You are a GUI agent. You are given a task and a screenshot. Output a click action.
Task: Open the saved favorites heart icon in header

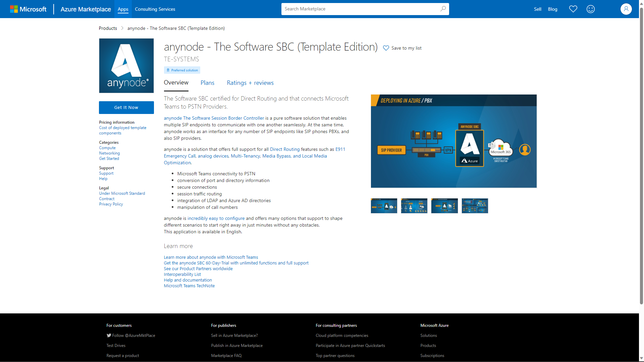pyautogui.click(x=573, y=9)
